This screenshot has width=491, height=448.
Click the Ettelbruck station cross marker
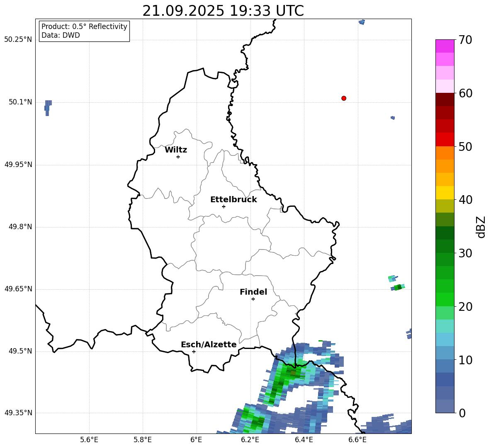click(224, 206)
